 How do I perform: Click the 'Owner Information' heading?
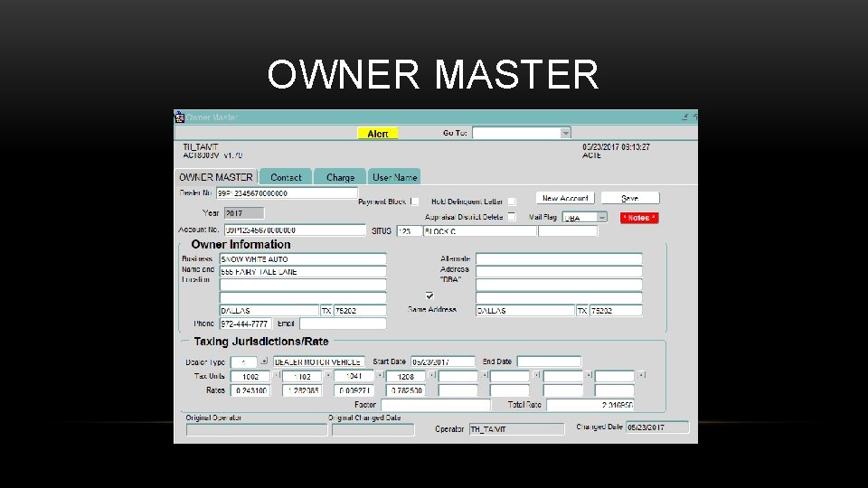click(241, 244)
